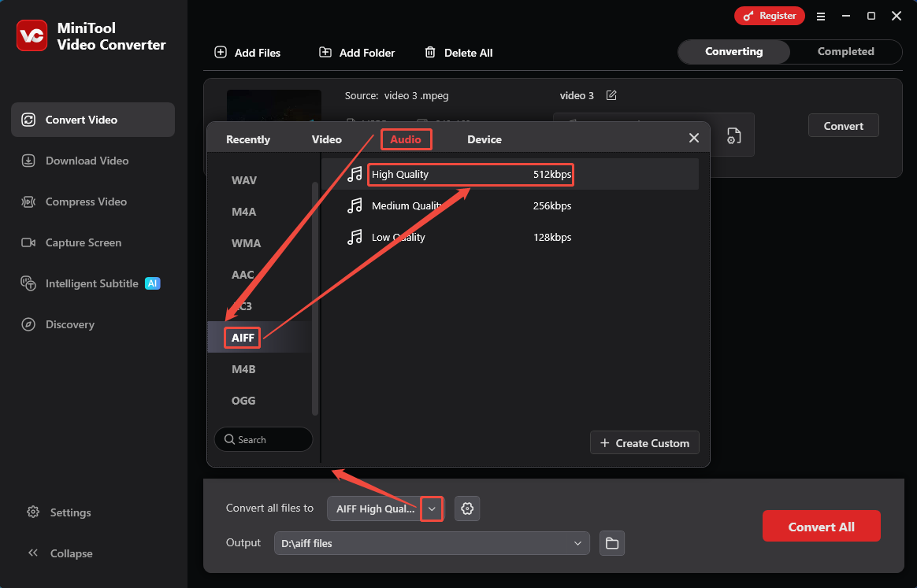Click the format list search field

pyautogui.click(x=263, y=439)
